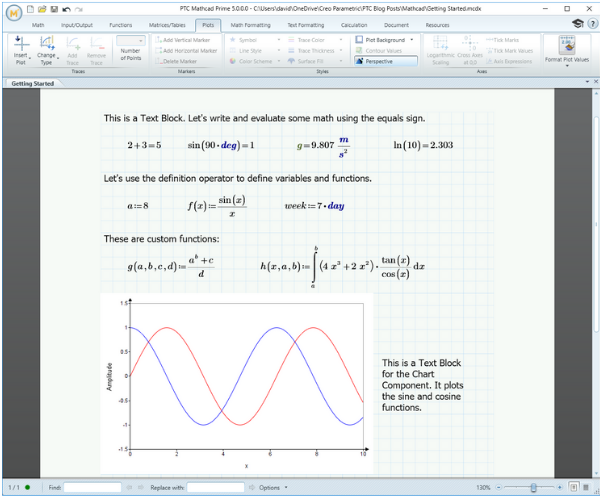
Task: Switch to Draft view in status bar
Action: pos(586,487)
